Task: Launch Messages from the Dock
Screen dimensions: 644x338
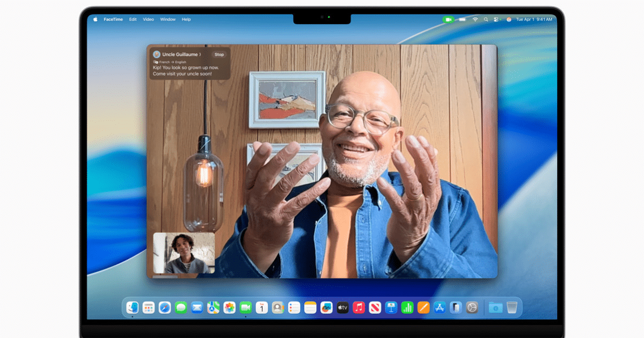Action: (181, 307)
